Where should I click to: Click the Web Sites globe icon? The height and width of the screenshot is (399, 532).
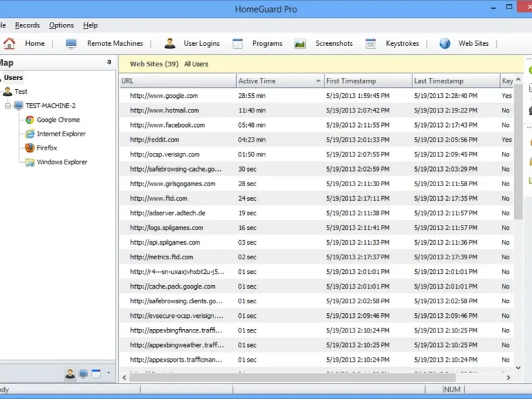[445, 44]
